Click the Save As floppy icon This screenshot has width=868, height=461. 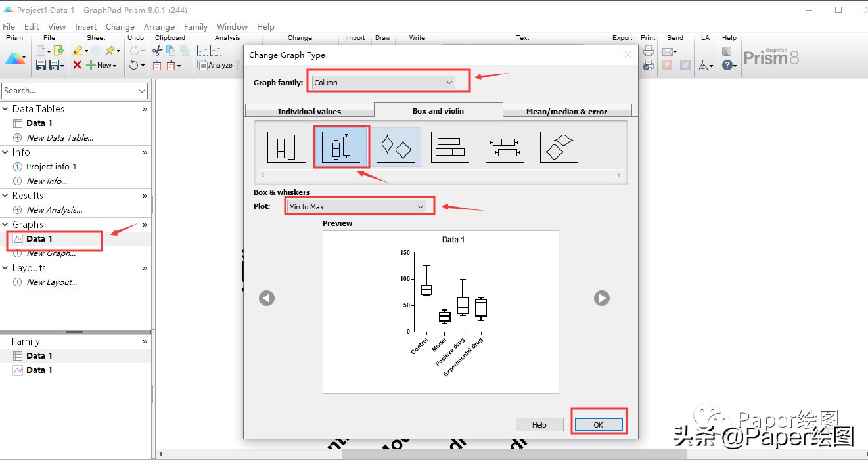[x=54, y=65]
